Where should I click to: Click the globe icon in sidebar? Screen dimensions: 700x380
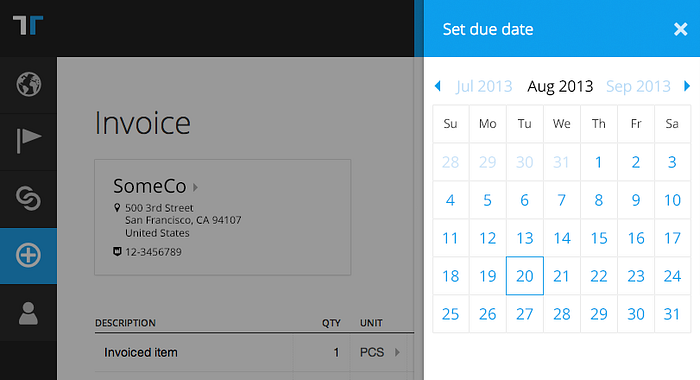click(x=29, y=84)
